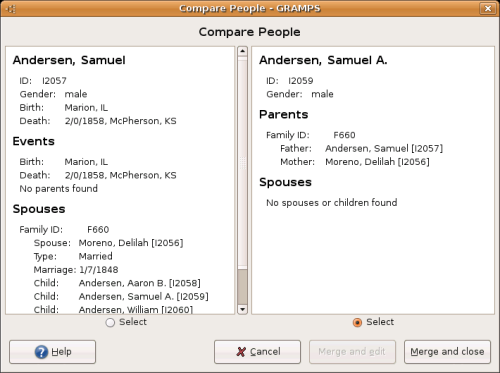Select the left person, Andersen, Samuel

[x=110, y=322]
